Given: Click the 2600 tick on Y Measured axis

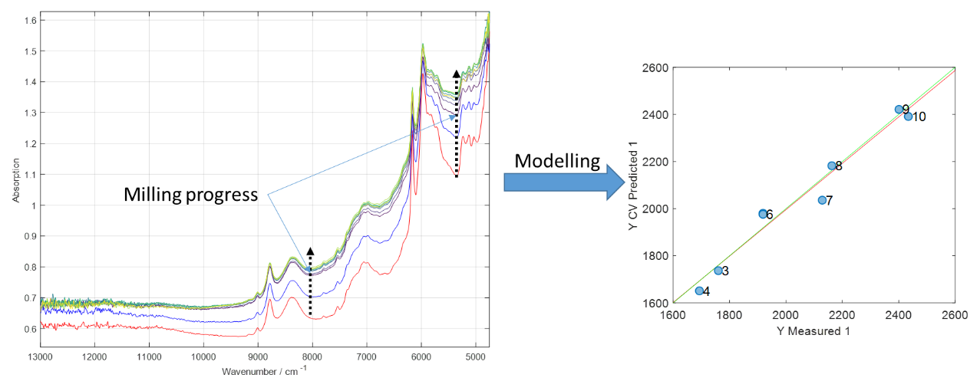Looking at the screenshot, I should [x=954, y=315].
